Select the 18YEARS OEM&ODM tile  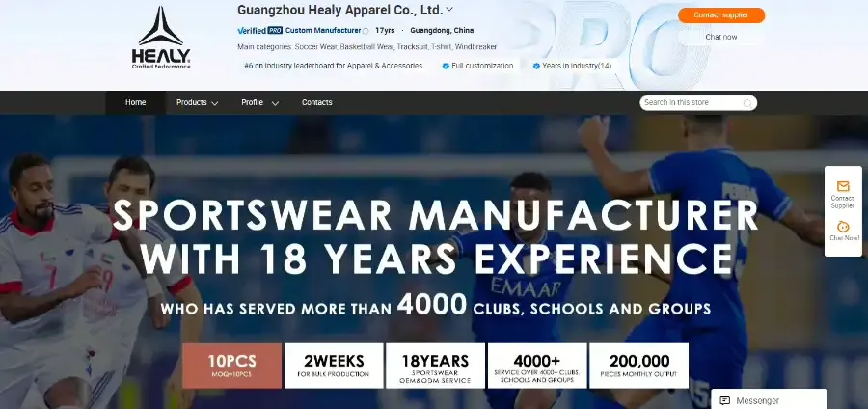click(x=435, y=366)
